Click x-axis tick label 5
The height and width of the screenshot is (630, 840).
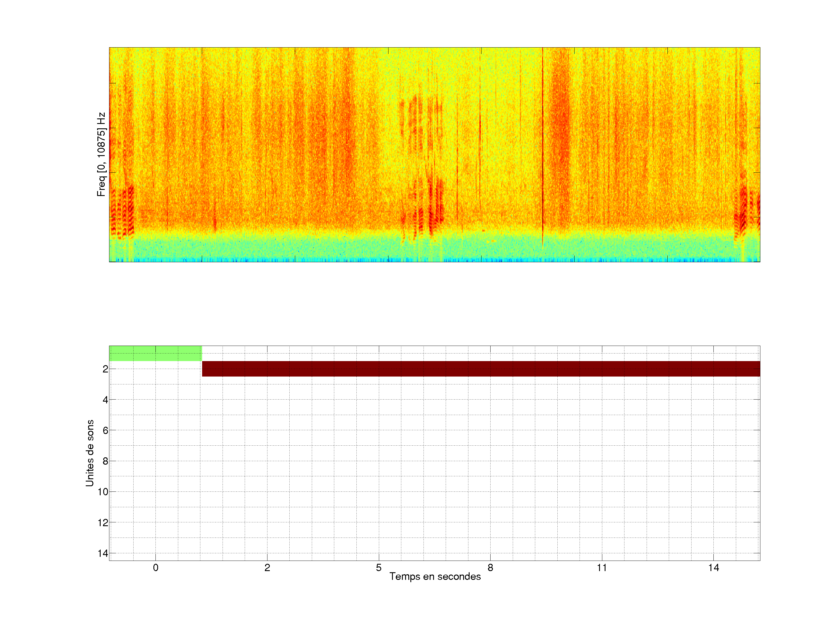click(x=379, y=568)
